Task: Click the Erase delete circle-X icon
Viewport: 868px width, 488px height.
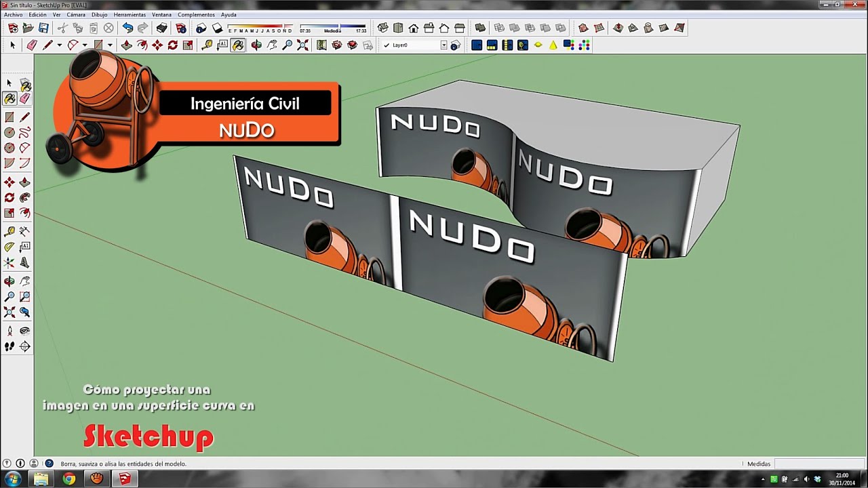Action: click(x=108, y=28)
